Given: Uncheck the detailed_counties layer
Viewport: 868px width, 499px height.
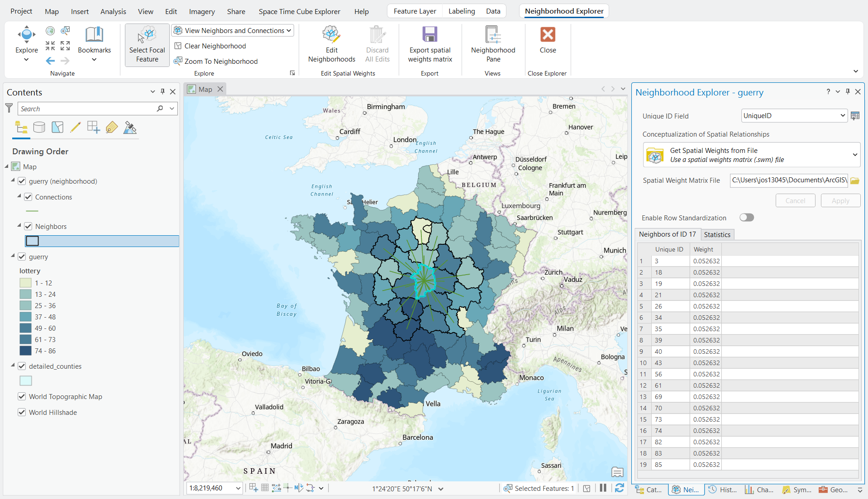Looking at the screenshot, I should pos(22,366).
